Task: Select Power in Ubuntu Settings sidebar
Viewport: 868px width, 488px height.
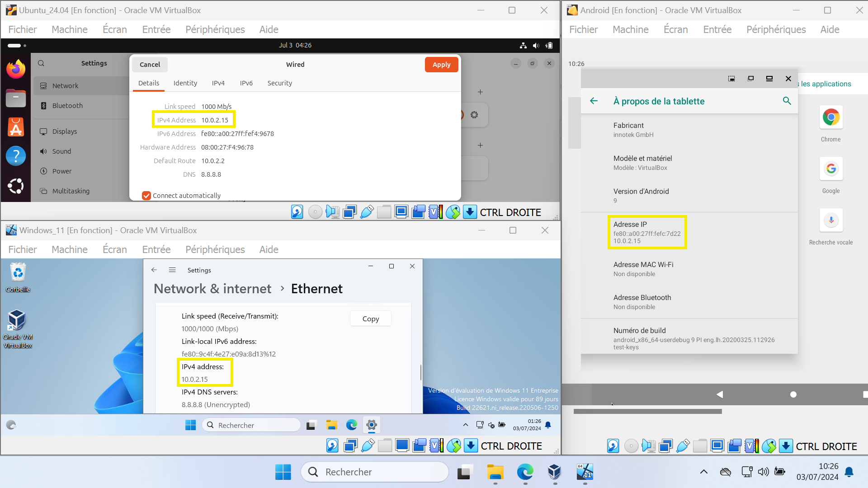Action: 81,171
